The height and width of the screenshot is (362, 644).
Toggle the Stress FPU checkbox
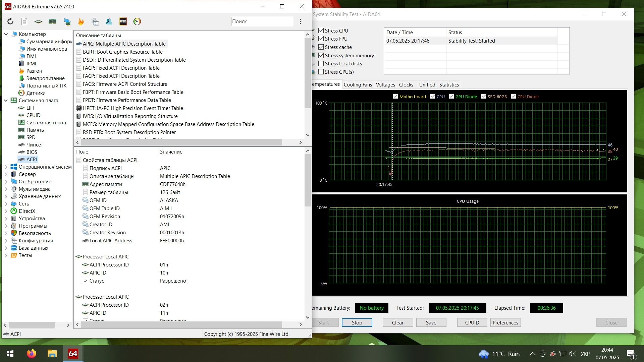pos(321,39)
